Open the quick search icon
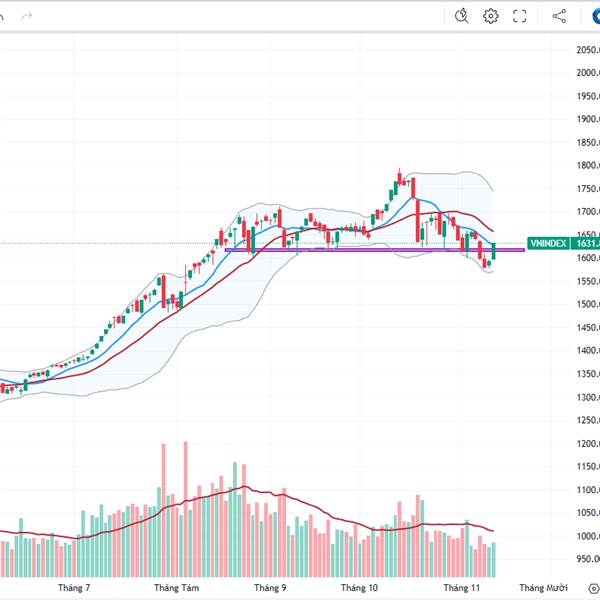Viewport: 600px width, 600px height. click(461, 16)
